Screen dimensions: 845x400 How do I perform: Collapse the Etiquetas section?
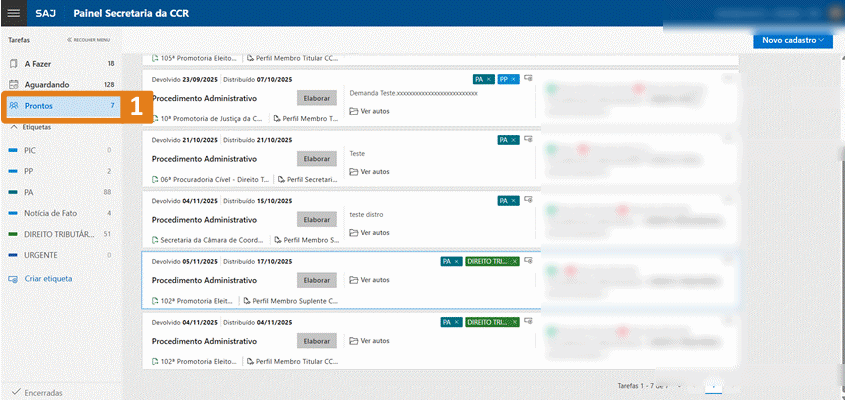pos(14,128)
